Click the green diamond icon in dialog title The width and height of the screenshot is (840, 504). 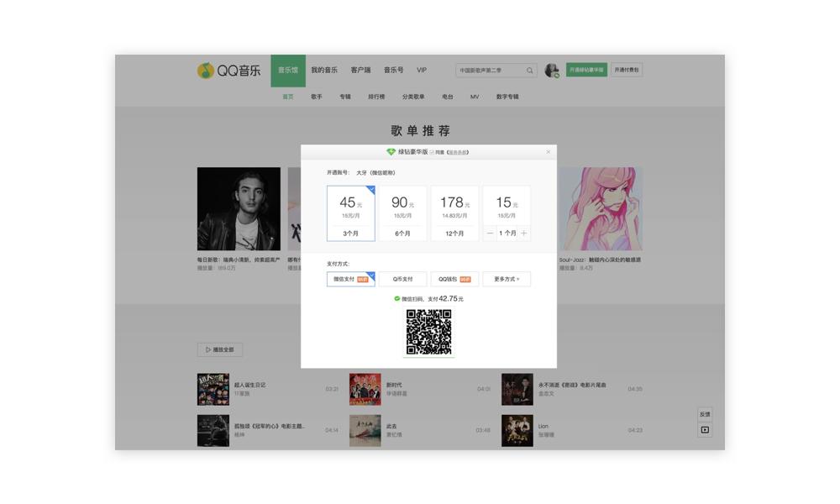coord(391,152)
